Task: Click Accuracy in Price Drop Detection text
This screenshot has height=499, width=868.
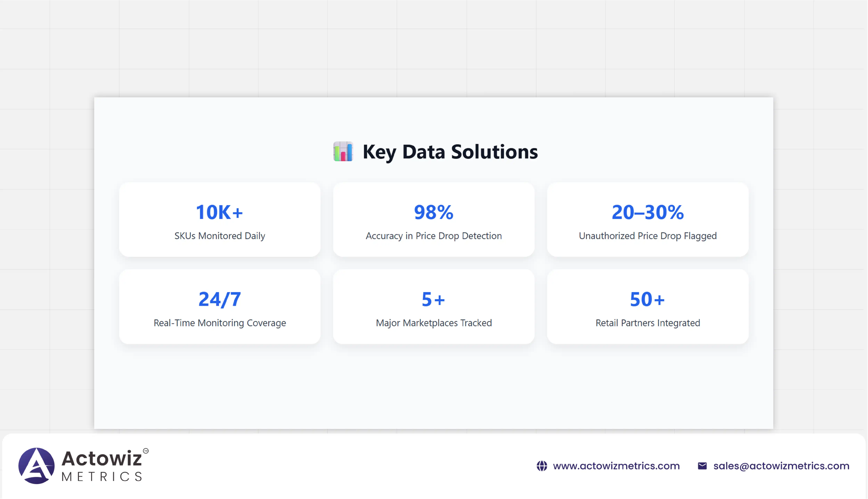Action: click(433, 236)
